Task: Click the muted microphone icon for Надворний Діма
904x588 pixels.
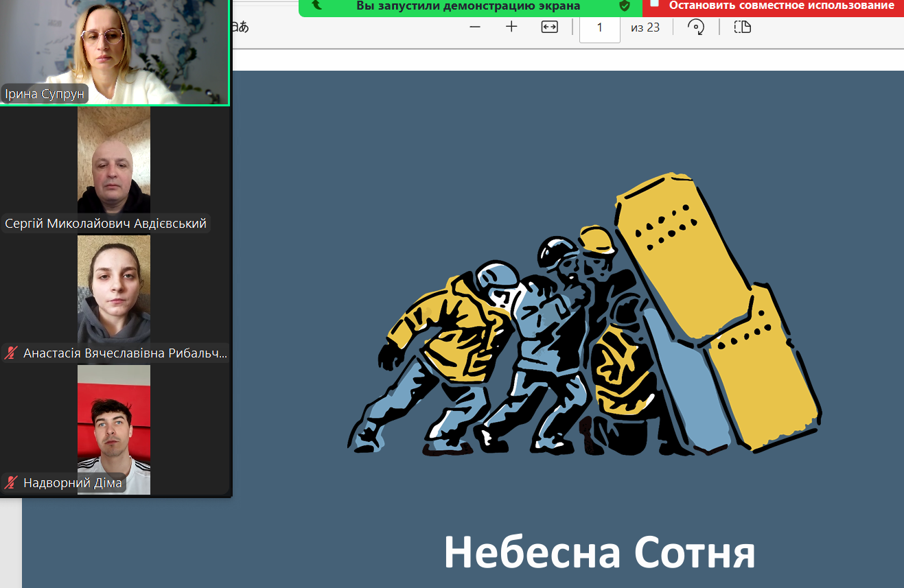Action: click(x=11, y=482)
